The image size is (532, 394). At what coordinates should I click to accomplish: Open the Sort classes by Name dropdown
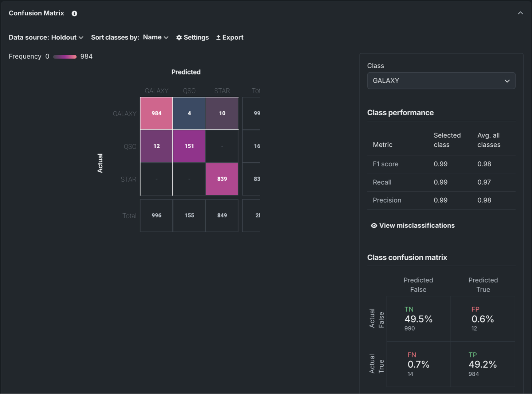coord(155,38)
